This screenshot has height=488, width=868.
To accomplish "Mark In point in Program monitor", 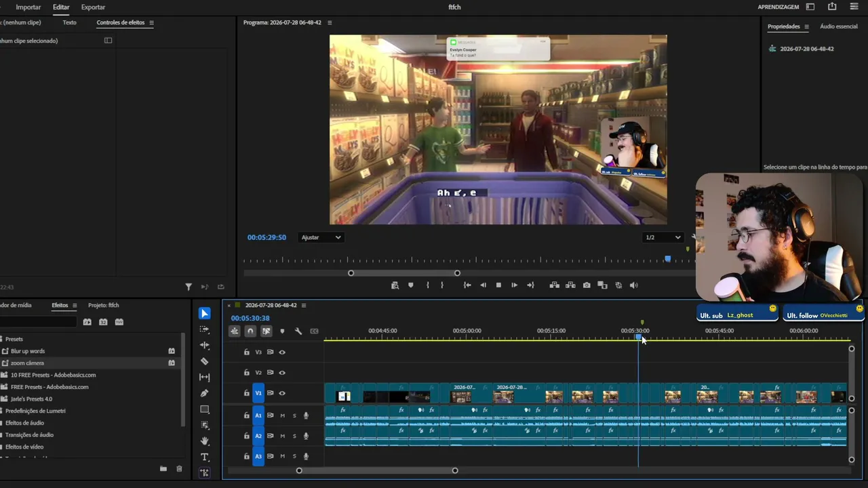I will [x=427, y=285].
